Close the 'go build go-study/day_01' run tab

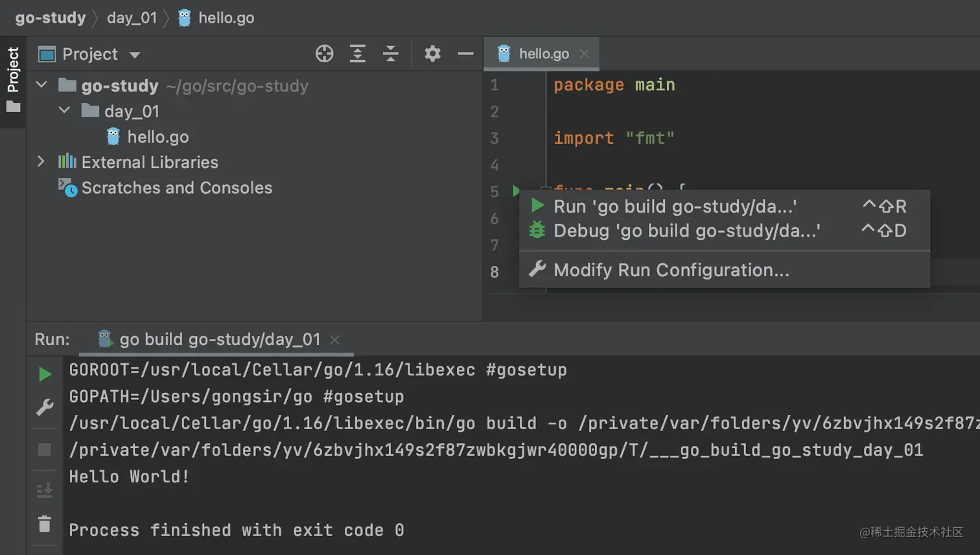pyautogui.click(x=334, y=340)
